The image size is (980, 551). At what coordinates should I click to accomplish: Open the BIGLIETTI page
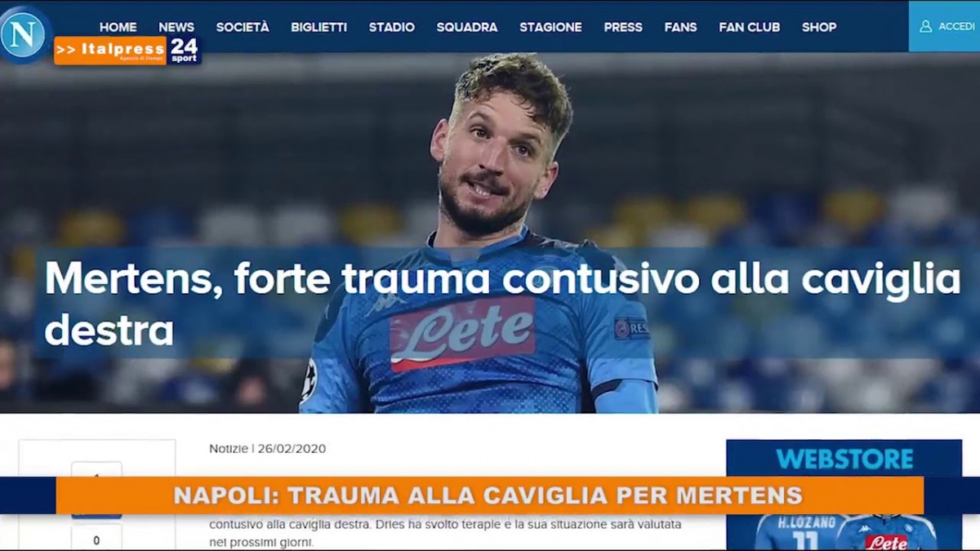[318, 27]
